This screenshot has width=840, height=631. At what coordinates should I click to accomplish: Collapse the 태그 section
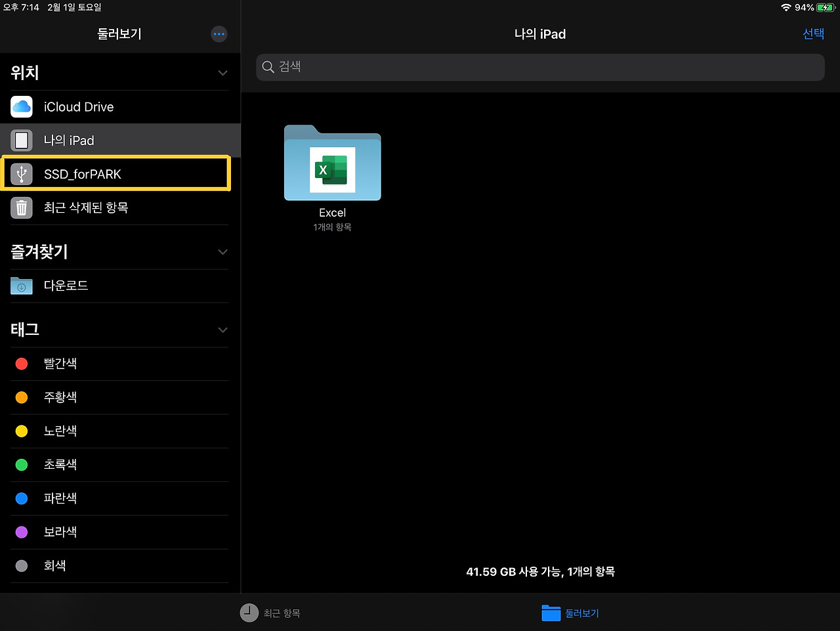click(223, 330)
